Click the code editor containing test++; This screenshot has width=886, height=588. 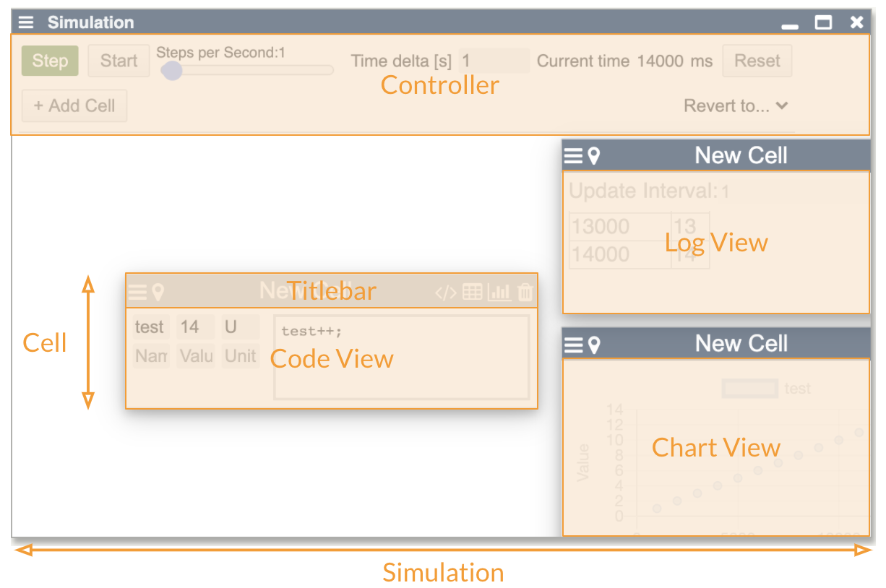point(401,357)
